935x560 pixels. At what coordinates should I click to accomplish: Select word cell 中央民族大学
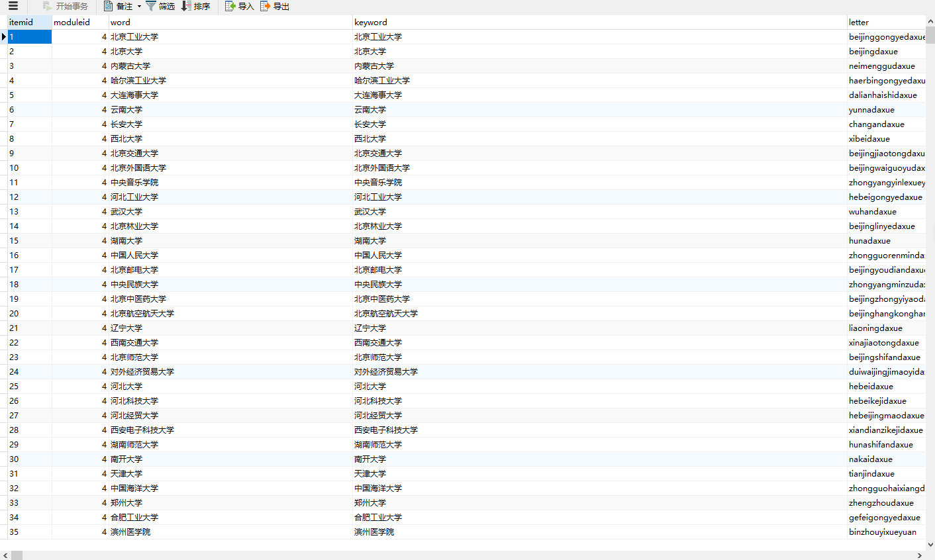click(230, 284)
